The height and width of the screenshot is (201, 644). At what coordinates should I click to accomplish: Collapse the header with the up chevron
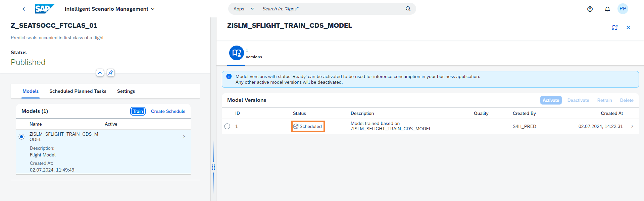click(x=100, y=73)
